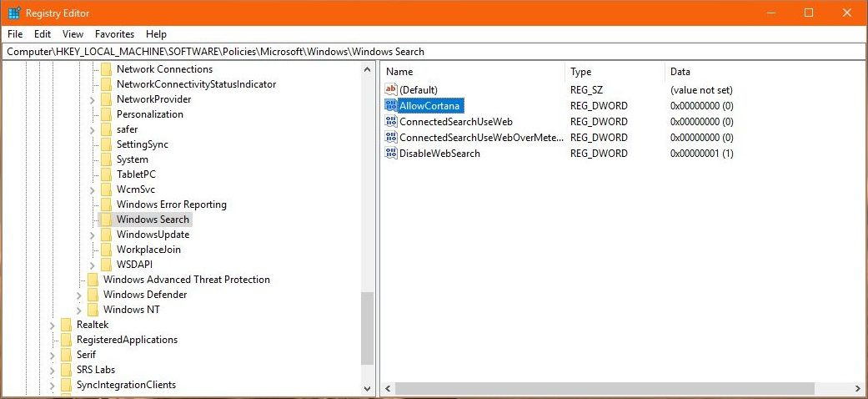Click the tree pane vertical scrollbar thumb
The width and height of the screenshot is (868, 399).
[367, 329]
